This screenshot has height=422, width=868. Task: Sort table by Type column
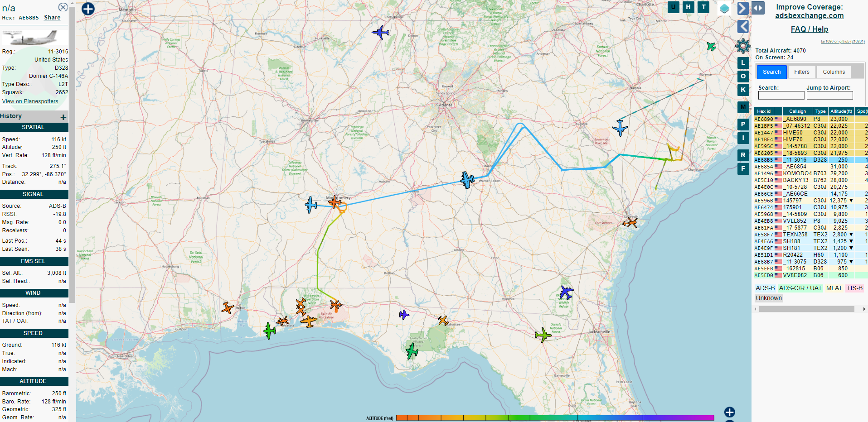[x=820, y=111]
